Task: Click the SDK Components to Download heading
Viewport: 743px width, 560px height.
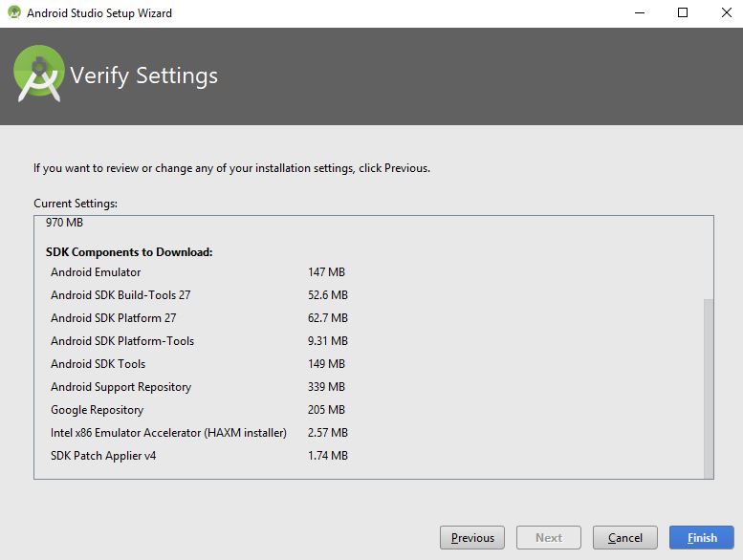Action: coord(129,252)
